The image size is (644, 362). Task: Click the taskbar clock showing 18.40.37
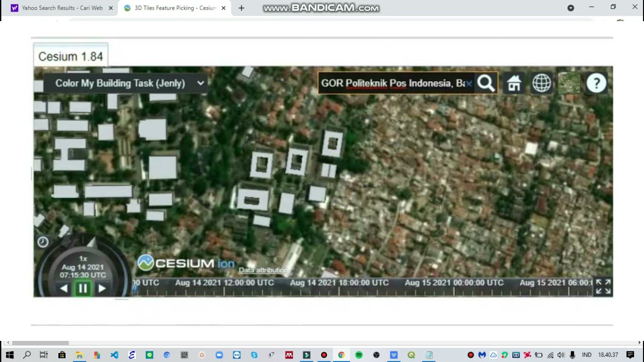pos(608,355)
